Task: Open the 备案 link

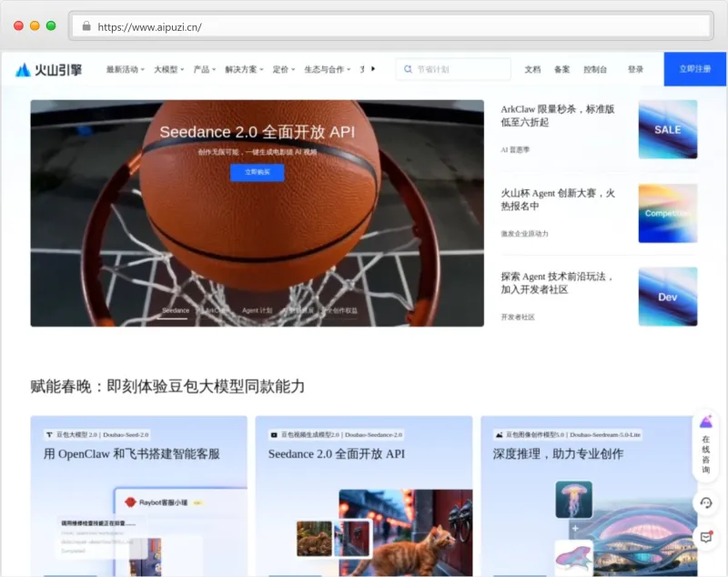Action: pos(561,69)
